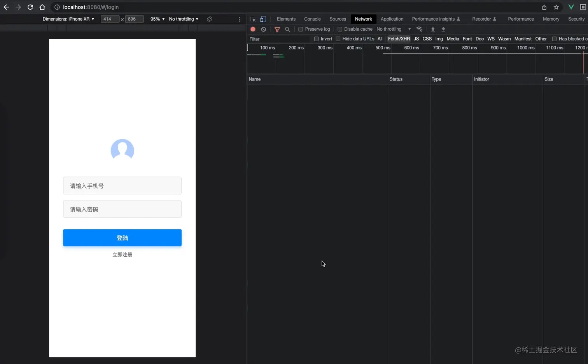Activate the inspect element picker
Image resolution: width=588 pixels, height=364 pixels.
point(253,19)
